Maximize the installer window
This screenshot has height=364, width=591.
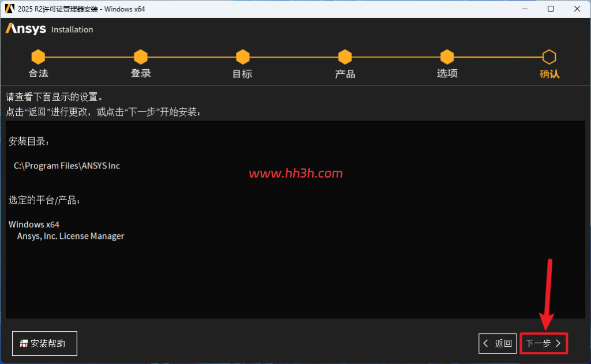point(551,9)
